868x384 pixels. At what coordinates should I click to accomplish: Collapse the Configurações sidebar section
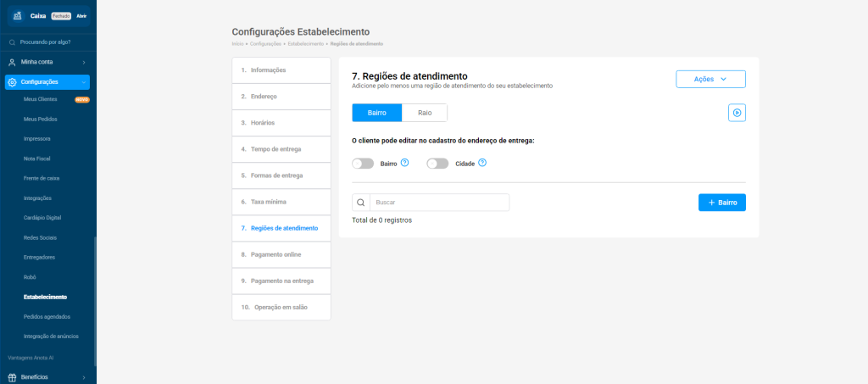[x=83, y=82]
